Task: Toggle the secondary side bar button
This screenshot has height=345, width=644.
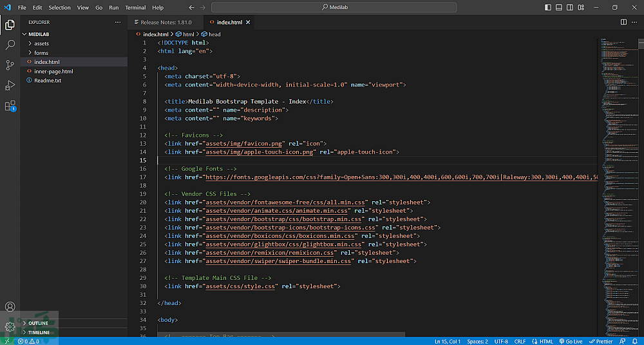Action: [x=569, y=8]
